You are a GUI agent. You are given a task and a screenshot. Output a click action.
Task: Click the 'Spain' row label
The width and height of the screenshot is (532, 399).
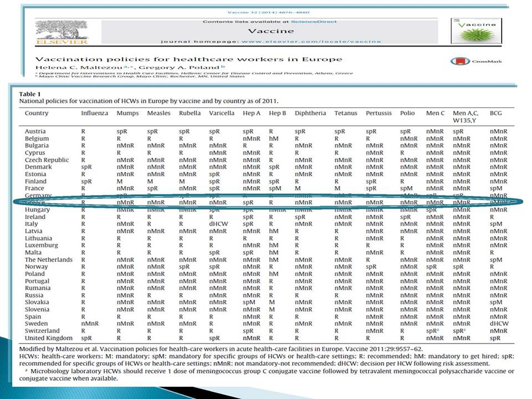tap(33, 316)
